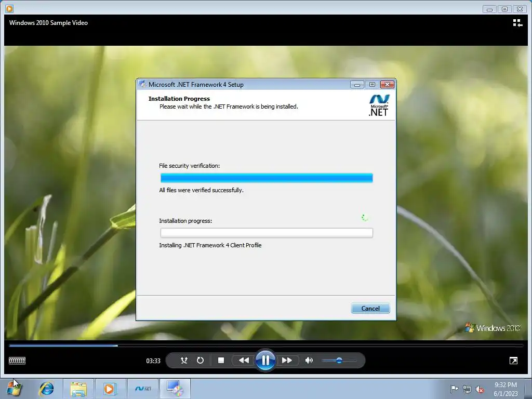Close the .NET Framework 4 Setup dialog

pyautogui.click(x=387, y=85)
